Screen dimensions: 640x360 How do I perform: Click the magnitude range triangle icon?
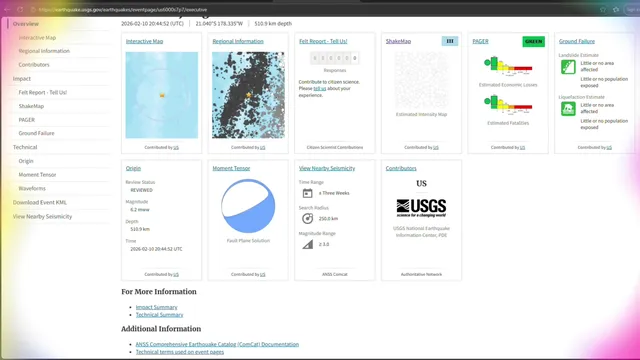coord(307,244)
